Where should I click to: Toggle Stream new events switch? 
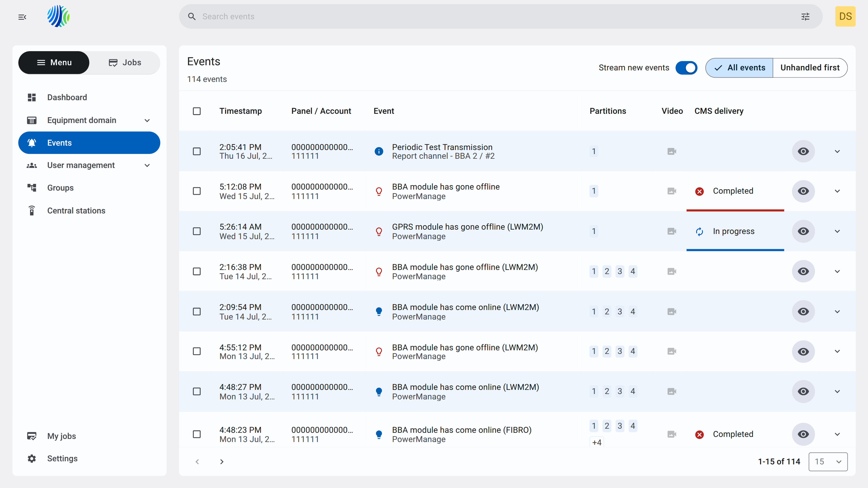[686, 68]
